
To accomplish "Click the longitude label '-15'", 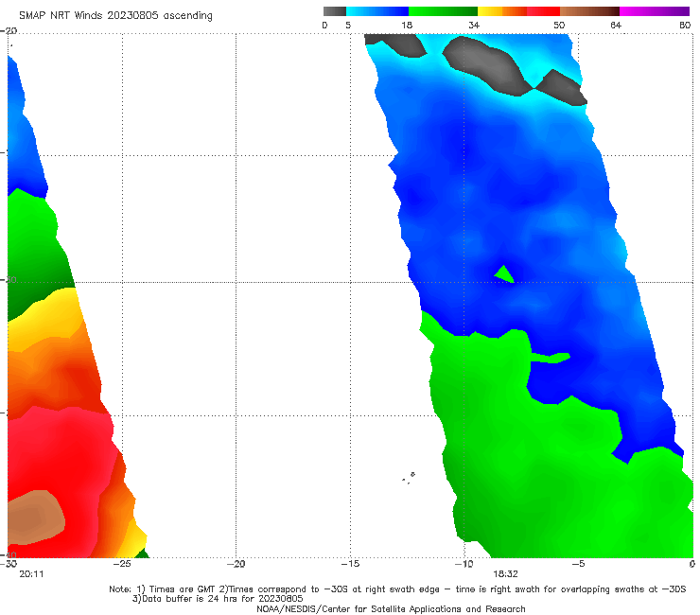I will tap(350, 564).
